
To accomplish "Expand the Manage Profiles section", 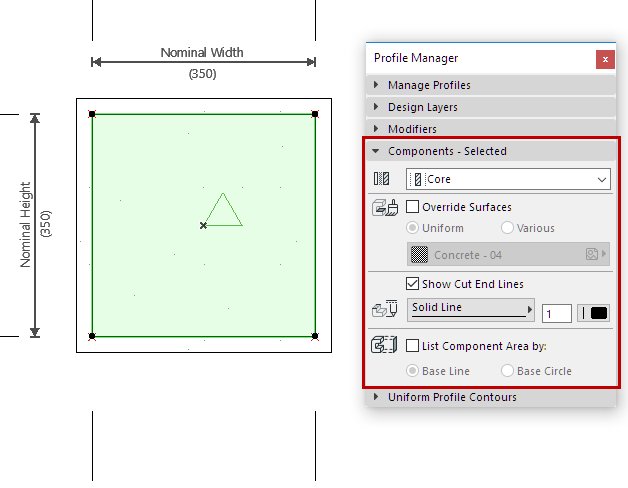I will pyautogui.click(x=491, y=85).
